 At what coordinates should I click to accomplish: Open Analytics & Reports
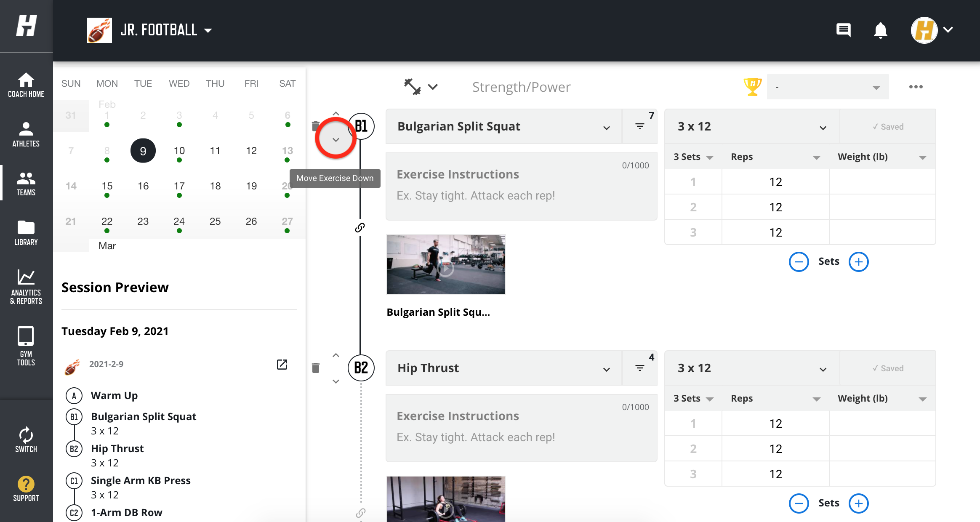point(26,287)
